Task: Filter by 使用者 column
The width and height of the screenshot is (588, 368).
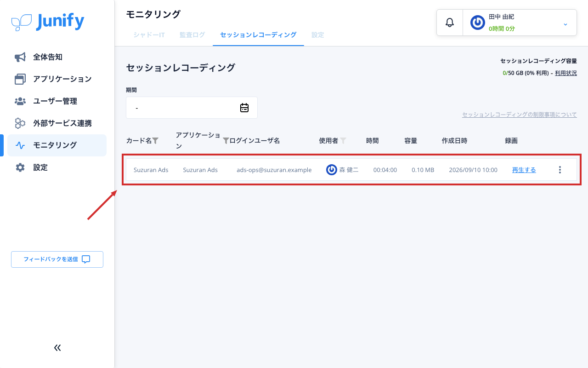Action: (x=343, y=141)
